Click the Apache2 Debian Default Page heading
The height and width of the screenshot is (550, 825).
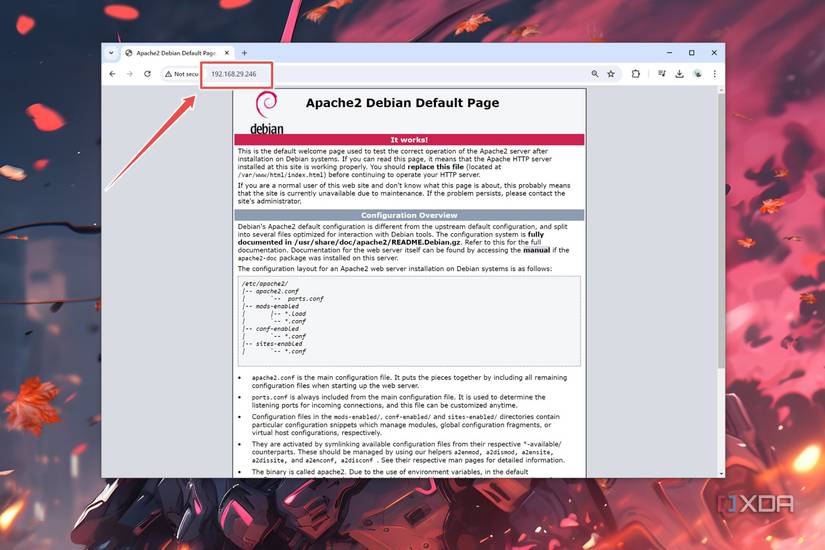click(403, 103)
